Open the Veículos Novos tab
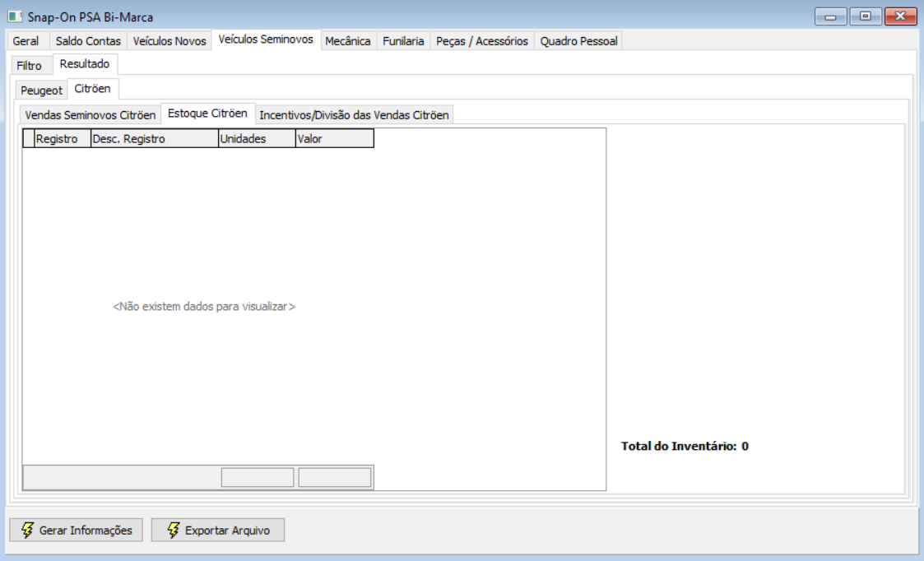This screenshot has width=924, height=561. point(169,40)
